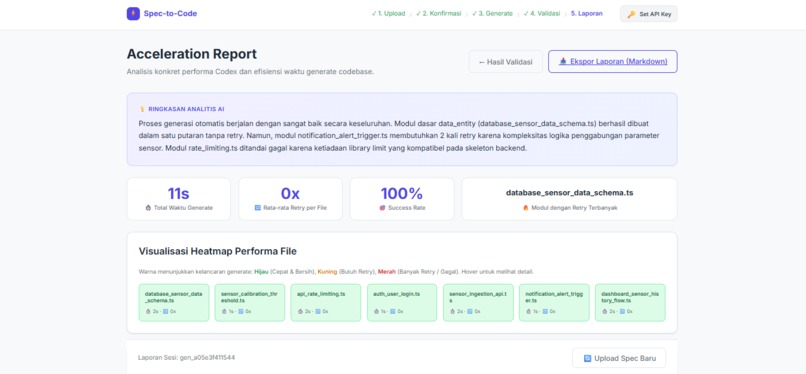Image resolution: width=806 pixels, height=374 pixels.
Task: Go to step 3. Generate
Action: point(492,14)
